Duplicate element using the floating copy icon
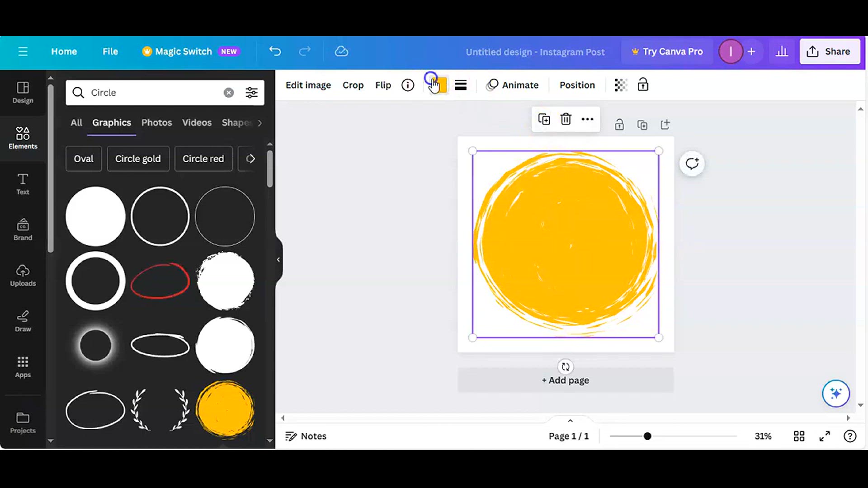Screen dimensions: 868x488 point(544,119)
